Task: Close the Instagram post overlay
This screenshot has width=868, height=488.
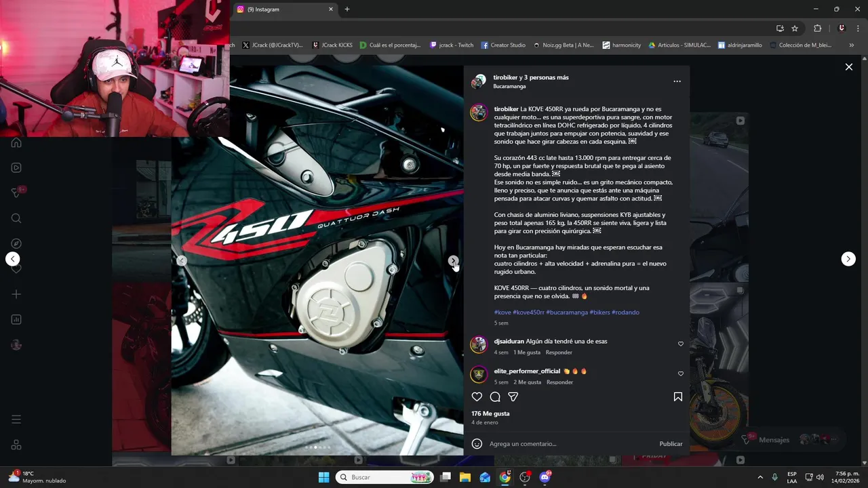Action: tap(848, 66)
